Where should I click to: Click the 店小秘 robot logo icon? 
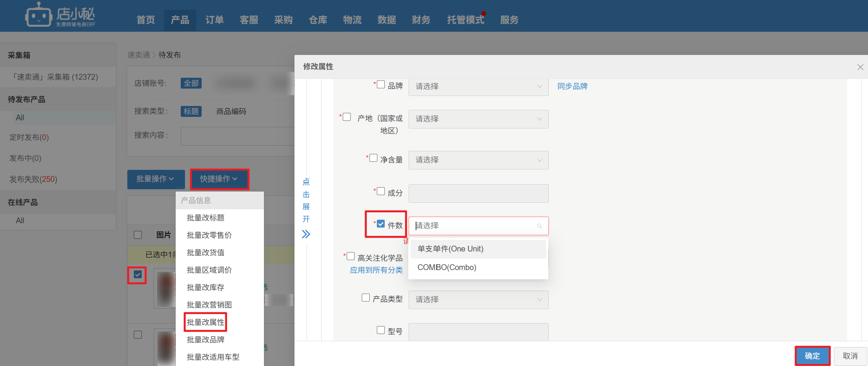coord(38,15)
